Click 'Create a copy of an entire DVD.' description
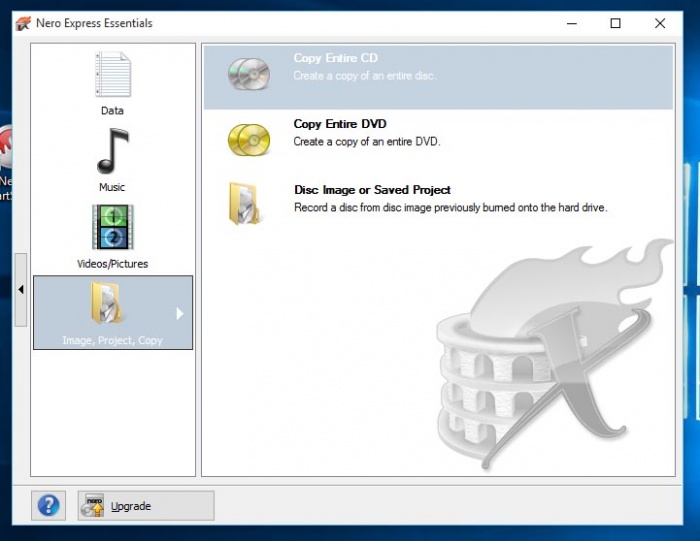The height and width of the screenshot is (541, 700). pos(367,141)
